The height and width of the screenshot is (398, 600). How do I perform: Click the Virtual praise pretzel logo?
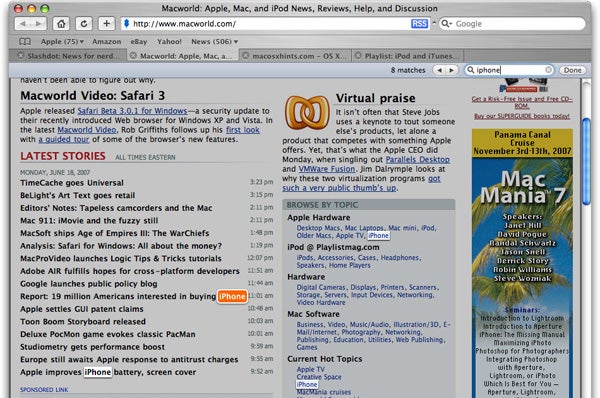[307, 113]
